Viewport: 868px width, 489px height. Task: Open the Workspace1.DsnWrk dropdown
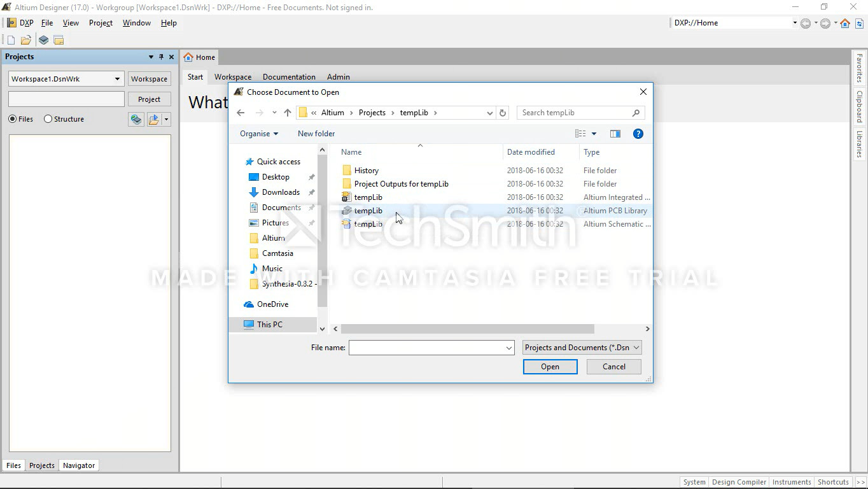pos(117,79)
